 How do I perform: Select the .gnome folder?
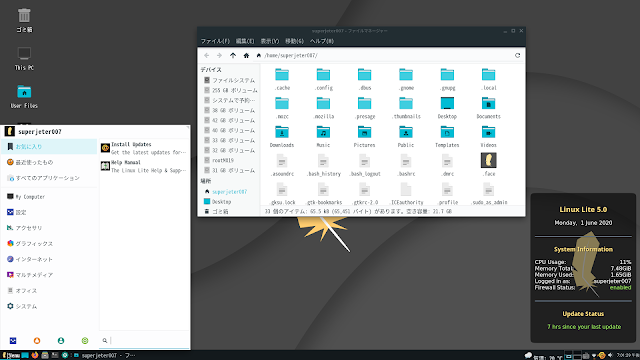pyautogui.click(x=406, y=80)
